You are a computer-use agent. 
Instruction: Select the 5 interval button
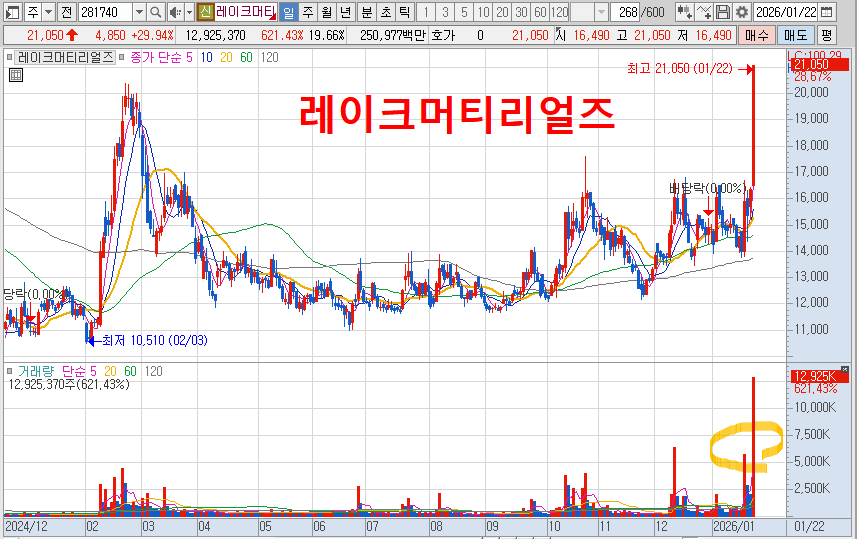click(x=464, y=11)
